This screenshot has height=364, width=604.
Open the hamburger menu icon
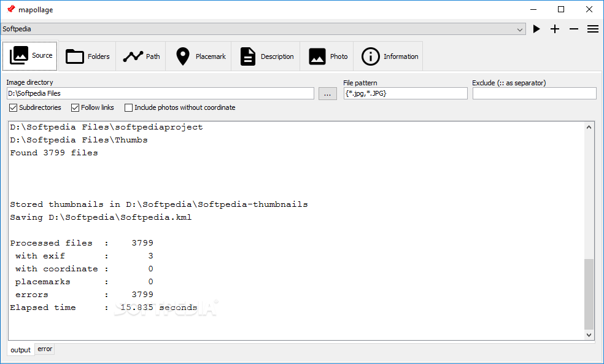[x=593, y=29]
